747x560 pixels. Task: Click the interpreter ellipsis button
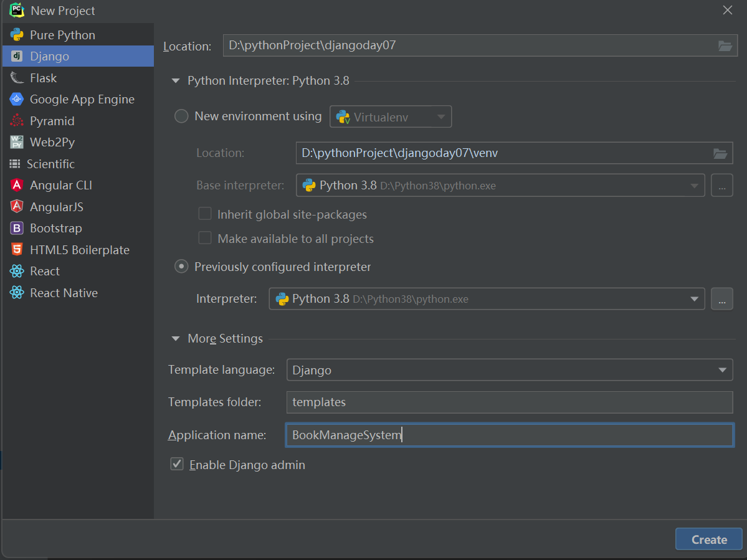(721, 299)
